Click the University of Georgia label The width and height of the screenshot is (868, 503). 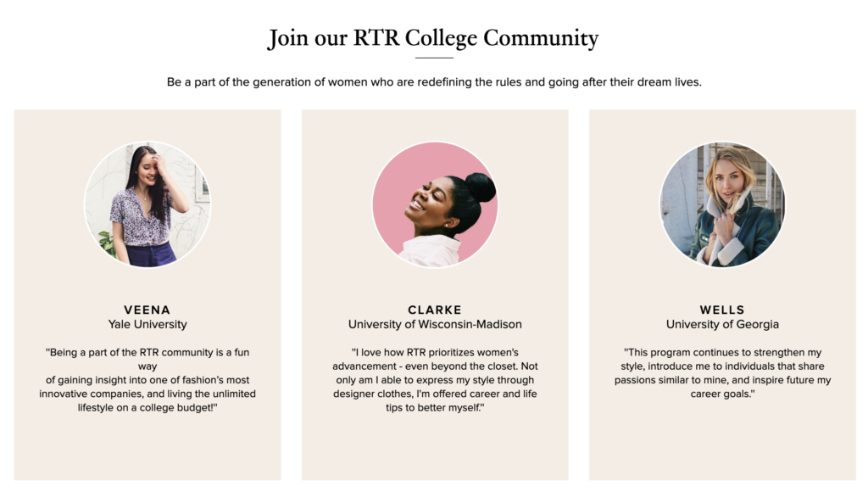722,324
